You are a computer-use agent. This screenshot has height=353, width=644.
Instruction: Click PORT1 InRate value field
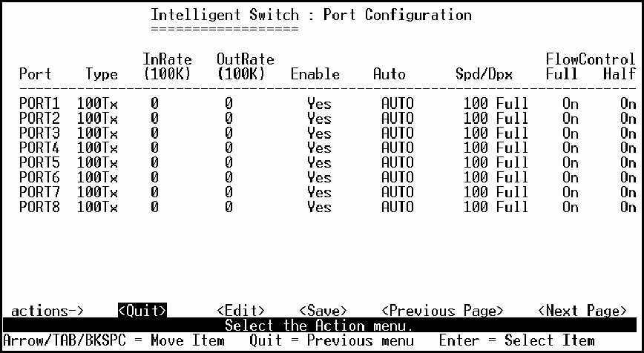[154, 104]
